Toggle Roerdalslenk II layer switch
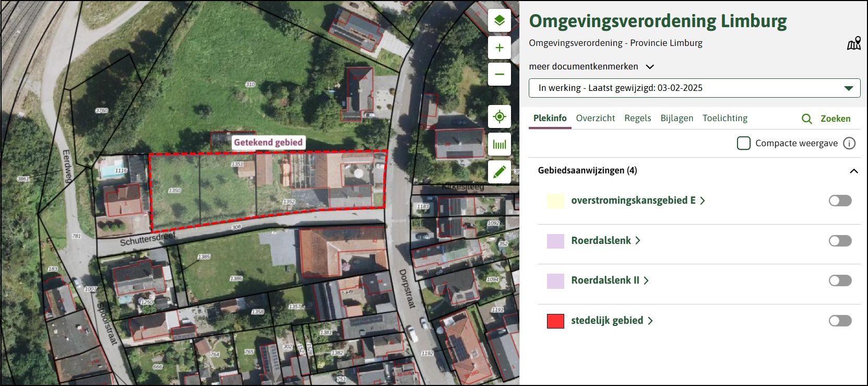The width and height of the screenshot is (868, 386). point(840,280)
